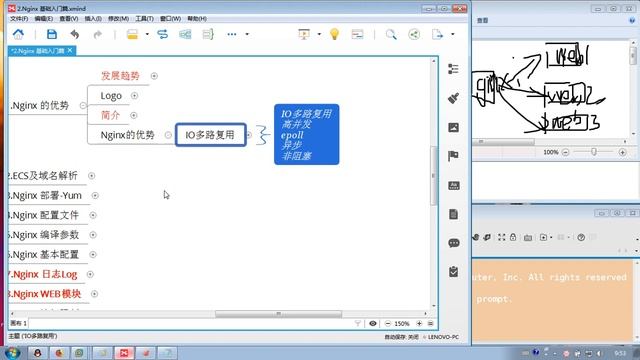Open the Export dropdown arrow
The height and width of the screenshot is (360, 640).
(453, 34)
